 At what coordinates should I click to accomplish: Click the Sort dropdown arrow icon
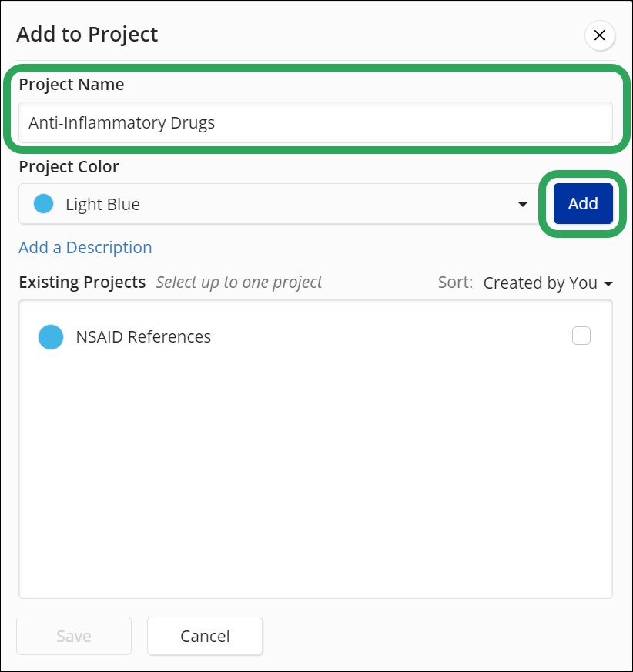pyautogui.click(x=608, y=284)
